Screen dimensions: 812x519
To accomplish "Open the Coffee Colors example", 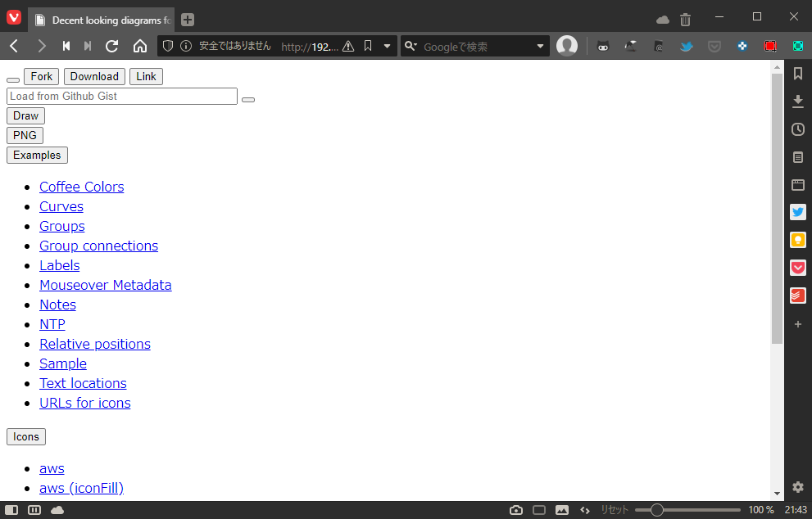I will (x=82, y=187).
